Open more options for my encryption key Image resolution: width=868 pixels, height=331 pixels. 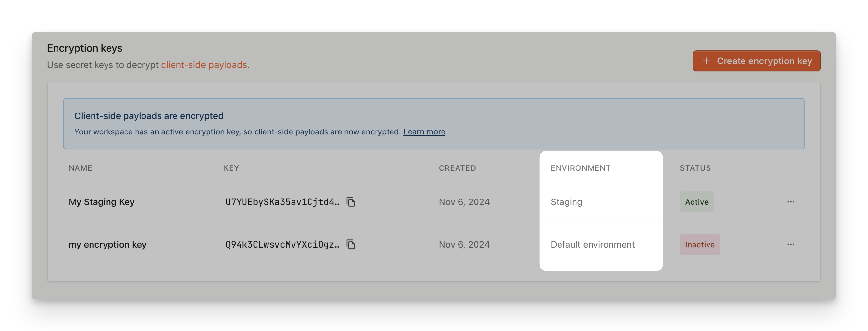click(791, 244)
